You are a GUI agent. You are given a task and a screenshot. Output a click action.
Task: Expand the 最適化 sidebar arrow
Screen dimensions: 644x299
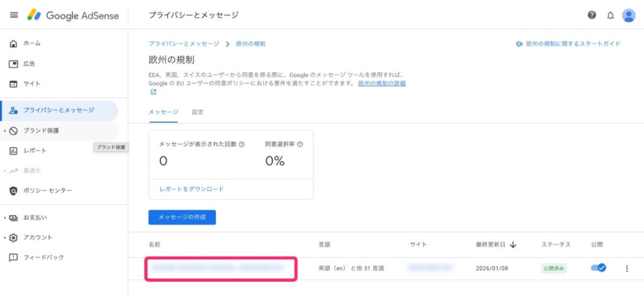(x=5, y=171)
